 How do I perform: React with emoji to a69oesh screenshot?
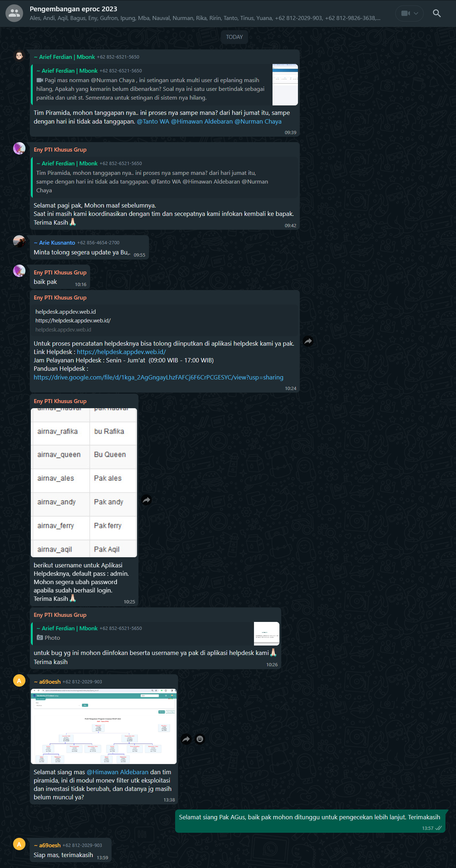(200, 739)
